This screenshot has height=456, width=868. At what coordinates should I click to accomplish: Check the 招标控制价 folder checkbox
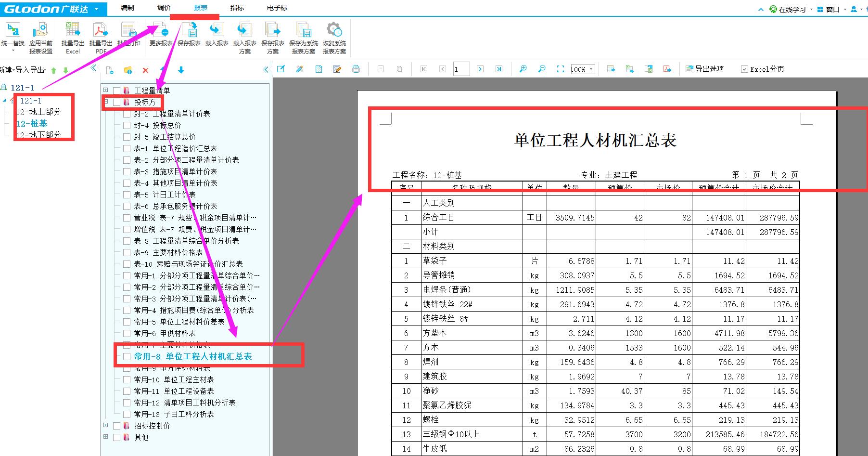tap(116, 426)
